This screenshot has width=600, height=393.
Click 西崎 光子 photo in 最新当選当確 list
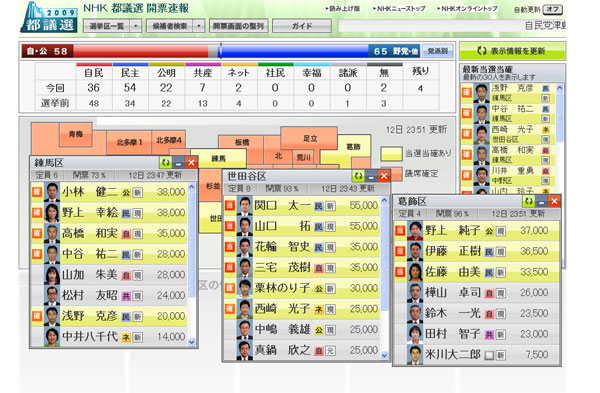tap(481, 134)
